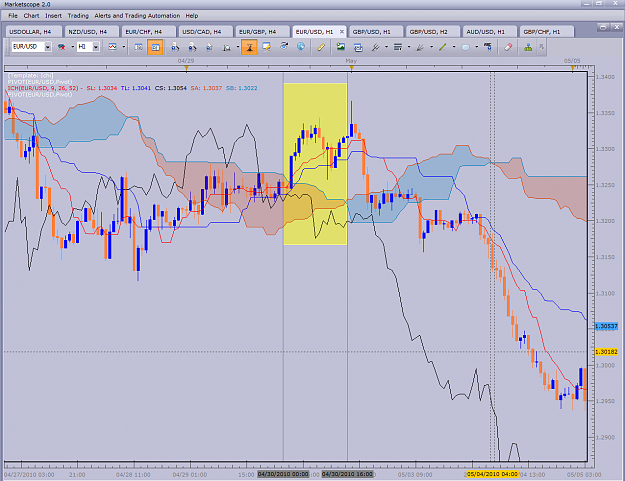Close the EUR/USD, H1 tab

(342, 31)
